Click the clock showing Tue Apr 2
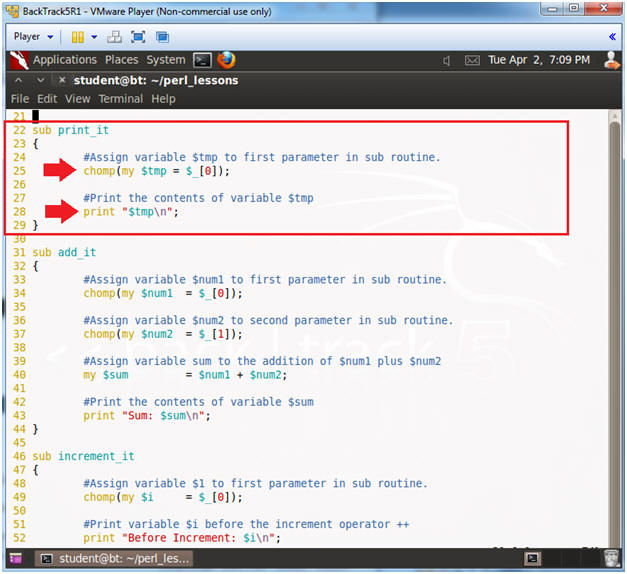This screenshot has height=574, width=627. [539, 60]
